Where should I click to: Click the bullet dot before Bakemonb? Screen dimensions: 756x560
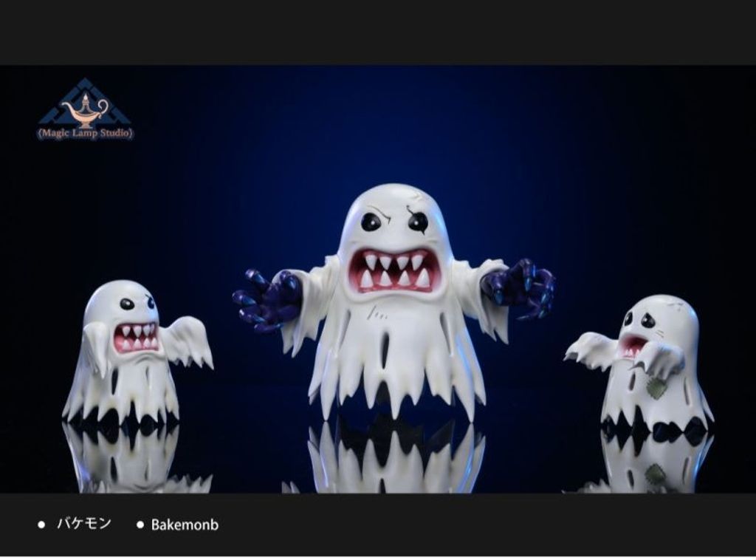click(x=140, y=525)
